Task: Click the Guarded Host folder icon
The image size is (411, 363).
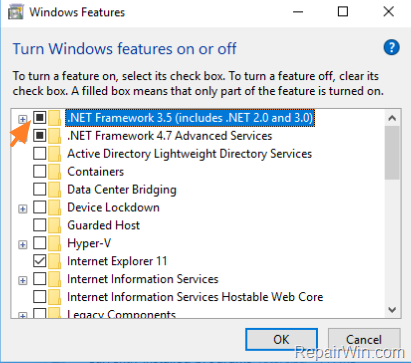Action: tap(55, 225)
